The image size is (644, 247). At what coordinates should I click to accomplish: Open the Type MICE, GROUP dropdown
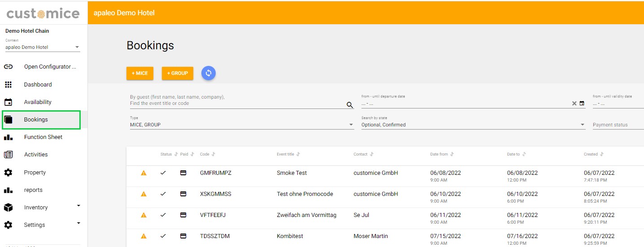242,125
